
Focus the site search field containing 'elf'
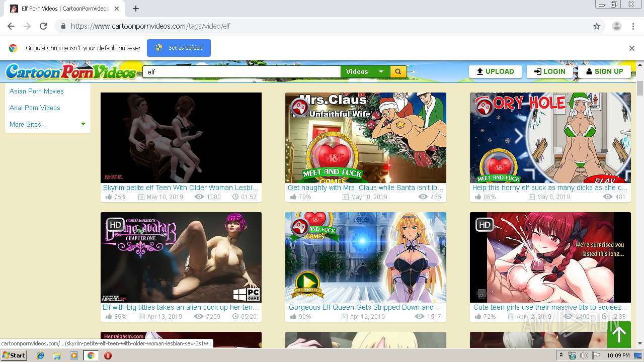pos(242,72)
